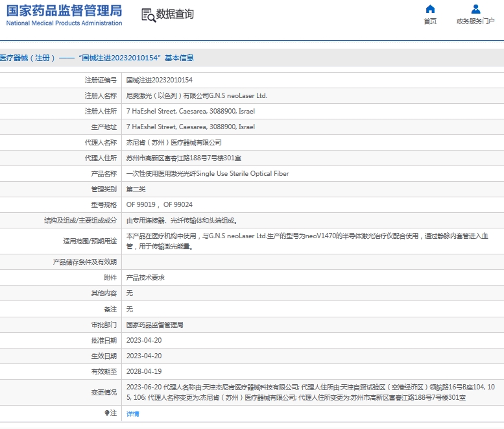Click the 结构及组成/主要组成成分 label

point(80,221)
